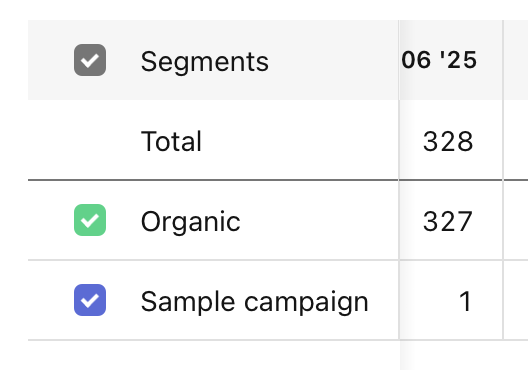The width and height of the screenshot is (528, 370).
Task: Uncheck the green Organic segment checkbox
Action: point(90,220)
